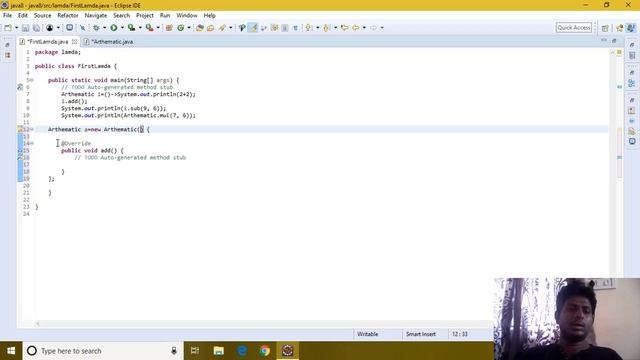Open the Source menu
This screenshot has width=640, height=360.
click(x=42, y=16)
